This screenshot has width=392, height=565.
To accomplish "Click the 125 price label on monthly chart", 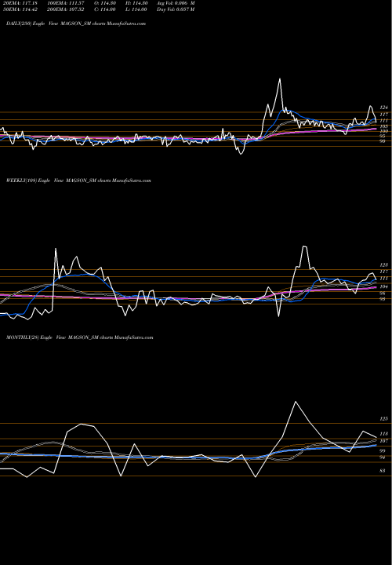I will point(383,419).
